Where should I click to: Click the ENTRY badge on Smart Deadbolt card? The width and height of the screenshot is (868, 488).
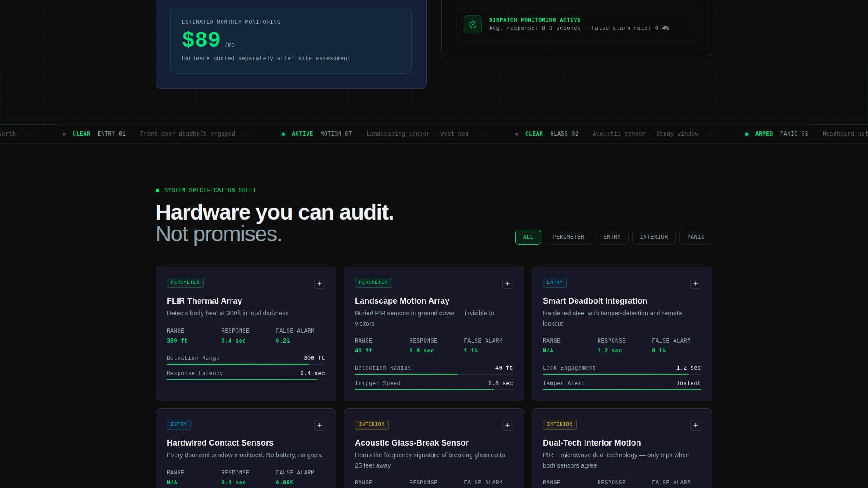pyautogui.click(x=554, y=283)
